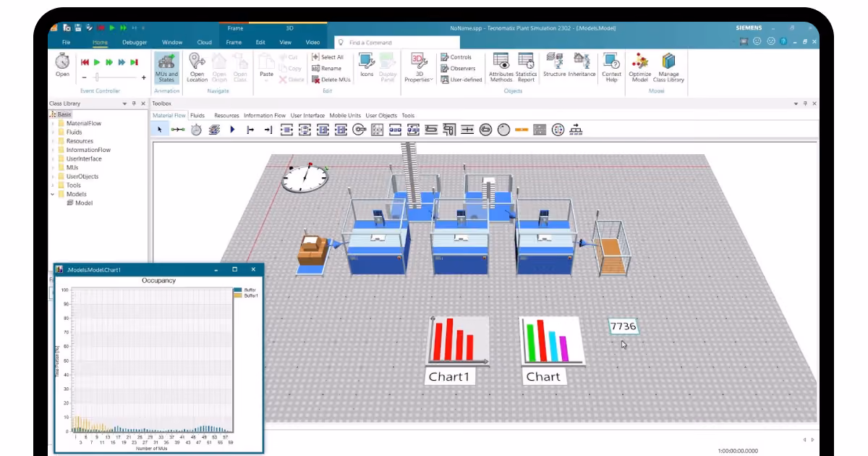Select the Basis root in Class Library
This screenshot has width=868, height=456.
(x=61, y=114)
